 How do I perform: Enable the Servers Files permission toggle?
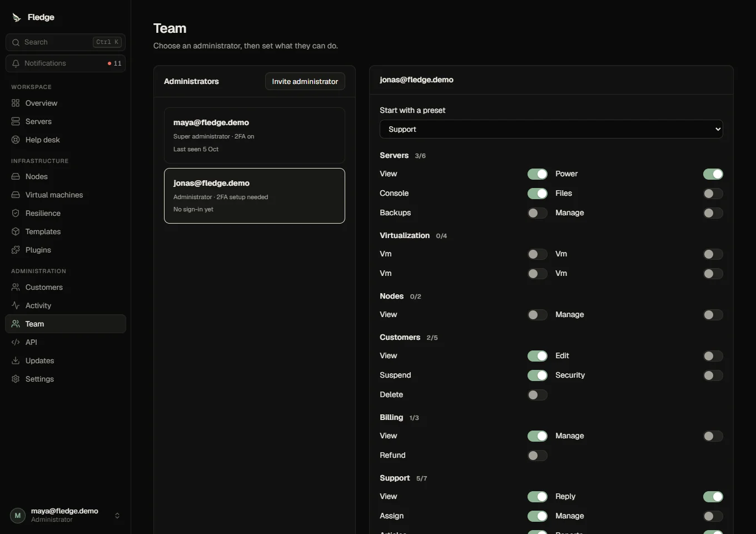(x=713, y=194)
